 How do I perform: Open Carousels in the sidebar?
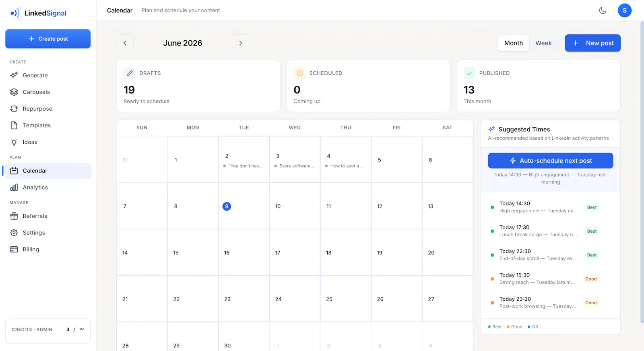click(x=47, y=92)
